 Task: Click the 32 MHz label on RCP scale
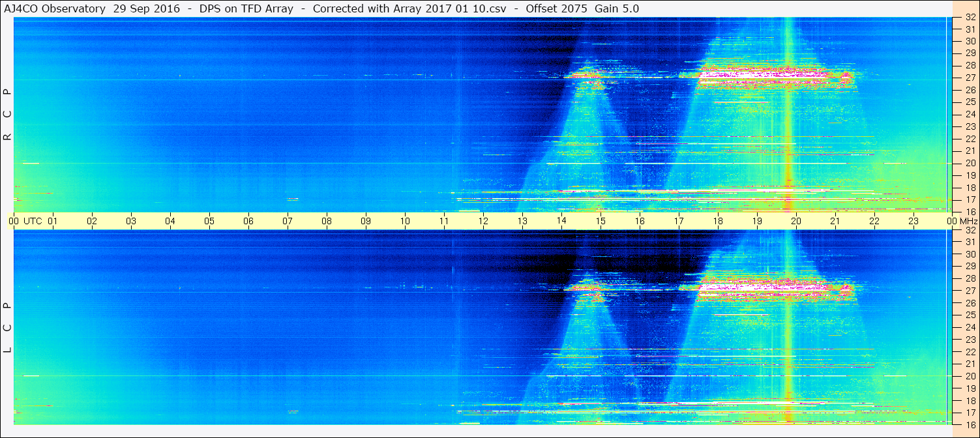pyautogui.click(x=970, y=18)
